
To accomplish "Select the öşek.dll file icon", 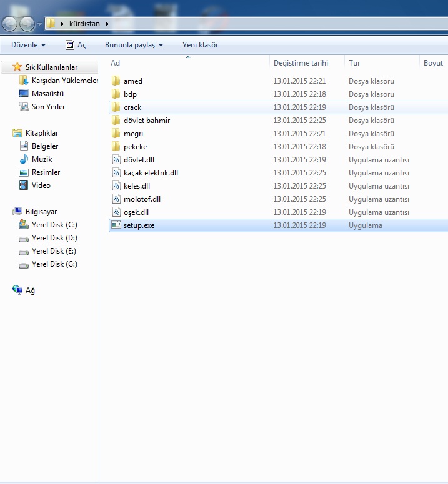I will click(116, 212).
